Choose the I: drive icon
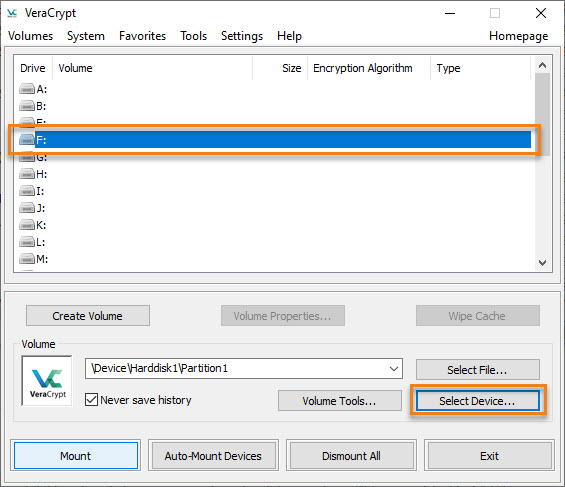Image resolution: width=565 pixels, height=487 pixels. tap(27, 191)
